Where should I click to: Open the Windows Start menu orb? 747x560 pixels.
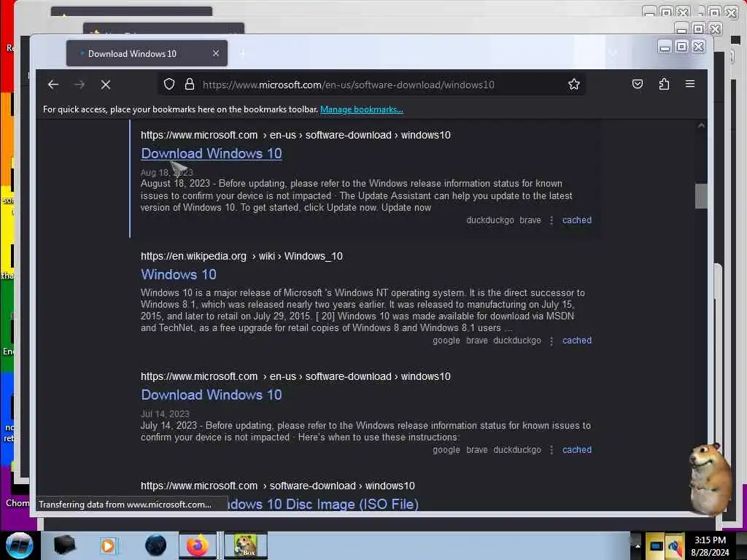(19, 545)
